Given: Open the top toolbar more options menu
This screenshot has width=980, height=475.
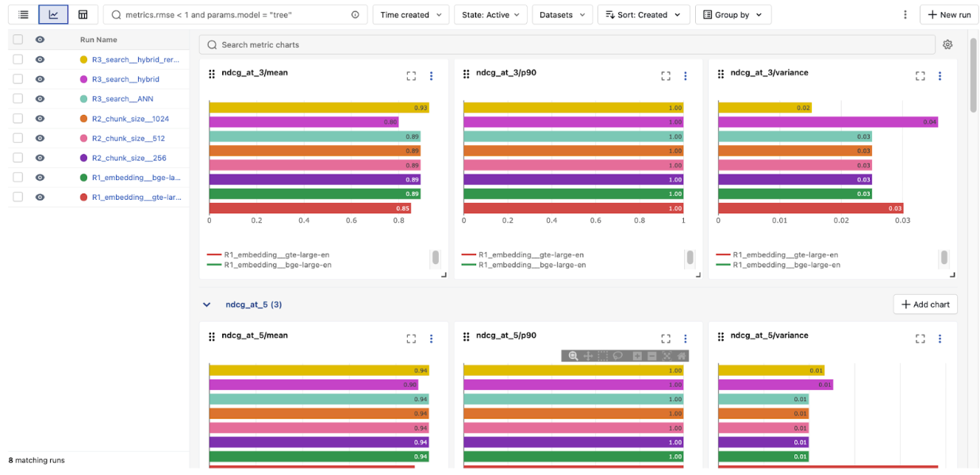Looking at the screenshot, I should (905, 14).
